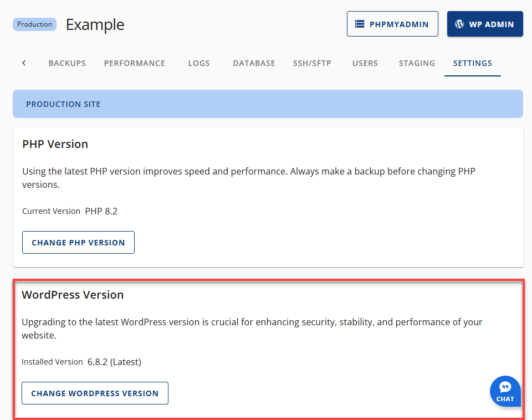The width and height of the screenshot is (532, 420).
Task: Click the WordPress logo on WP ADMIN button
Action: [458, 24]
